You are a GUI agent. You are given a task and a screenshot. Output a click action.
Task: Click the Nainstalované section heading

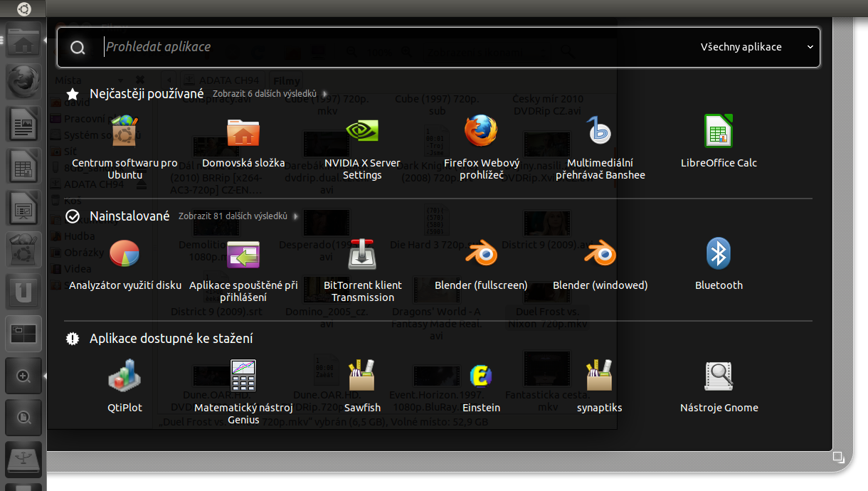(x=129, y=216)
